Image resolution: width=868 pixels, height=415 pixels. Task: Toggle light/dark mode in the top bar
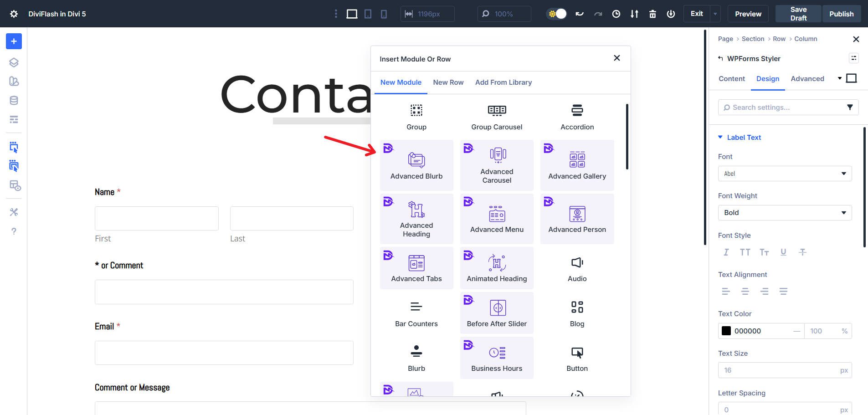pyautogui.click(x=556, y=14)
